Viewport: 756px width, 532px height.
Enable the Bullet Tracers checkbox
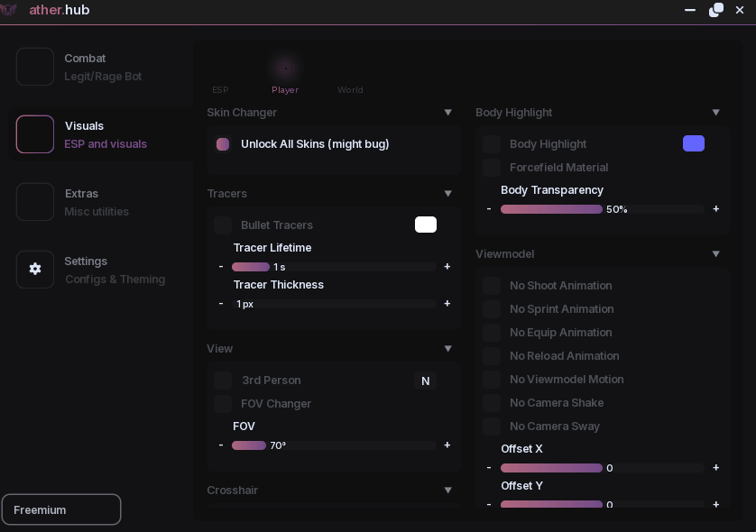click(x=223, y=225)
